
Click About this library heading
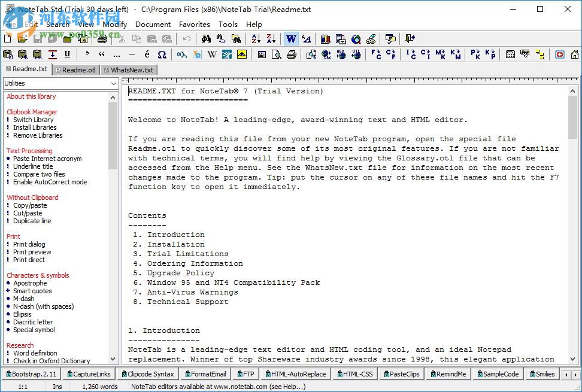(x=31, y=96)
